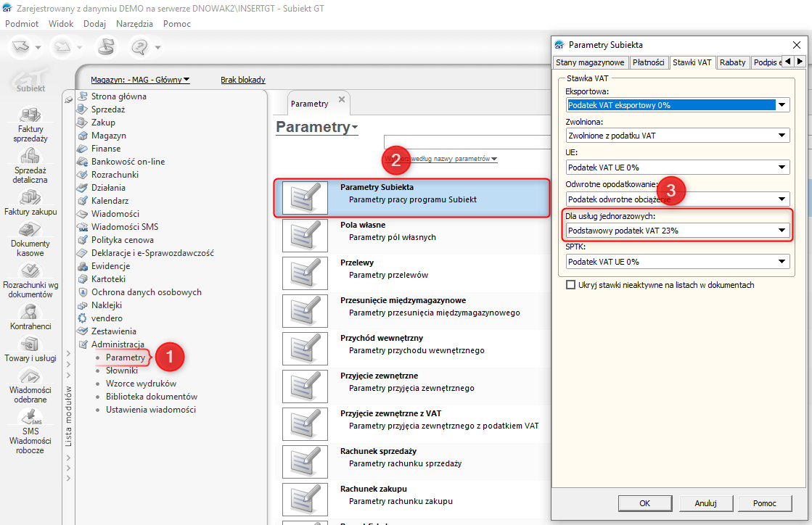This screenshot has height=525, width=812.
Task: Click the back navigation toolbar icon
Action: click(x=21, y=47)
